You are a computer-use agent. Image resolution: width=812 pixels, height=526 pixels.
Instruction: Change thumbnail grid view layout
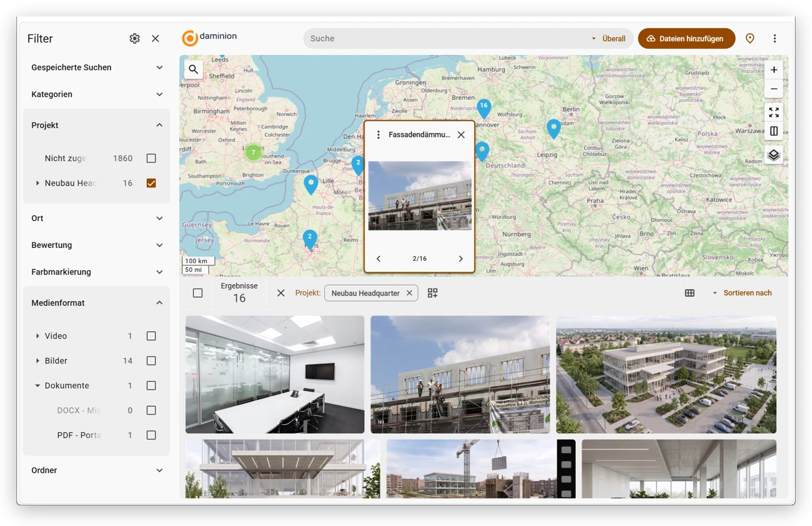coord(690,293)
